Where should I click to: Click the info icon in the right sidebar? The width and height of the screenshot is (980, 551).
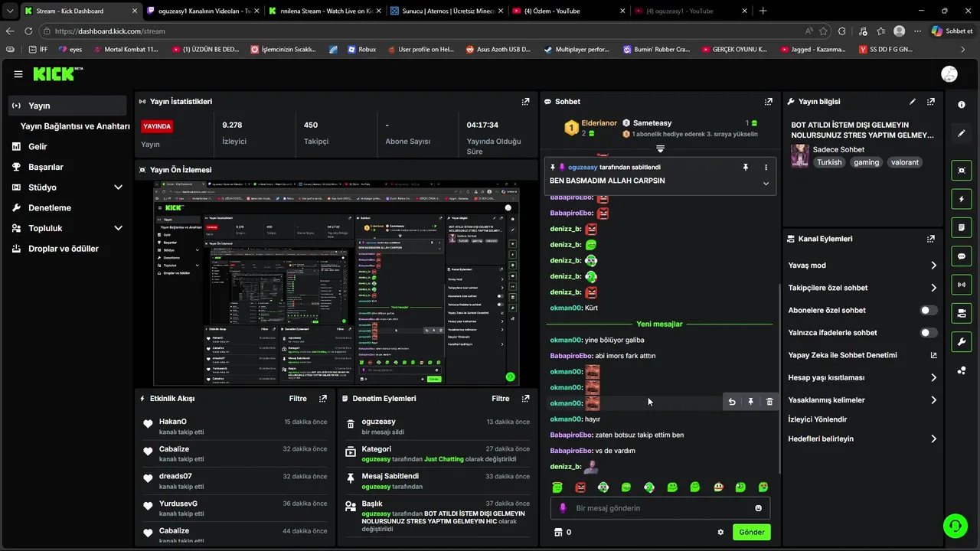tap(962, 105)
